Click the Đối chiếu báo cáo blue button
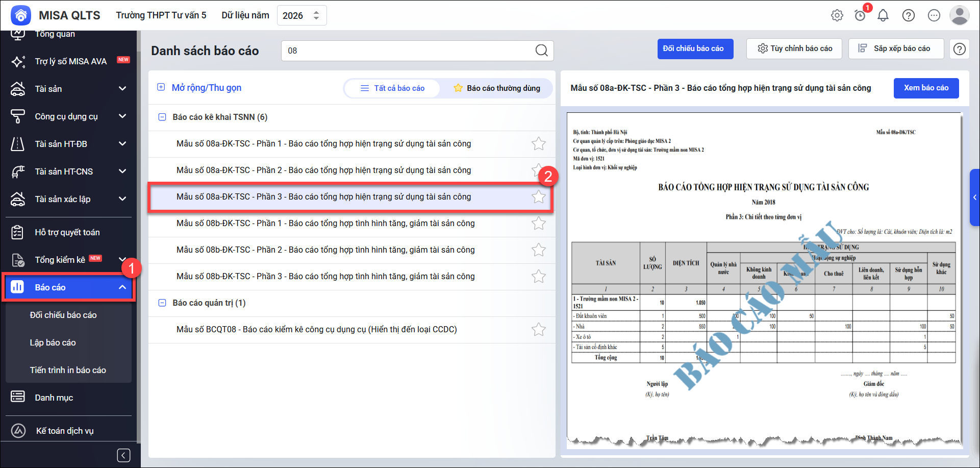 [x=695, y=49]
